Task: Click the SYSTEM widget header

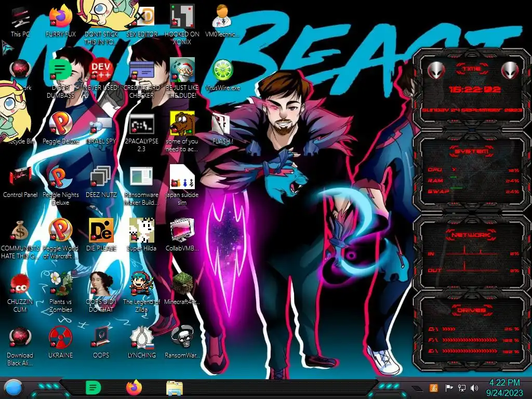Action: point(472,151)
